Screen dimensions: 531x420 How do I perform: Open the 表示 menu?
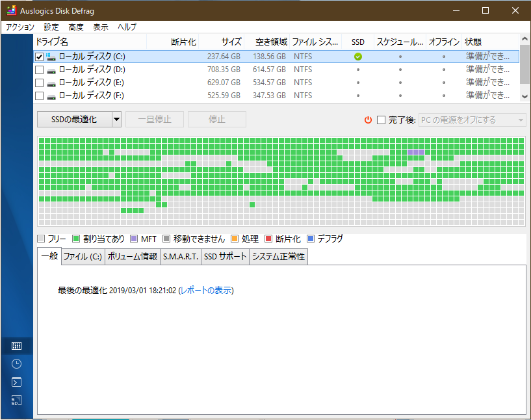click(x=101, y=27)
